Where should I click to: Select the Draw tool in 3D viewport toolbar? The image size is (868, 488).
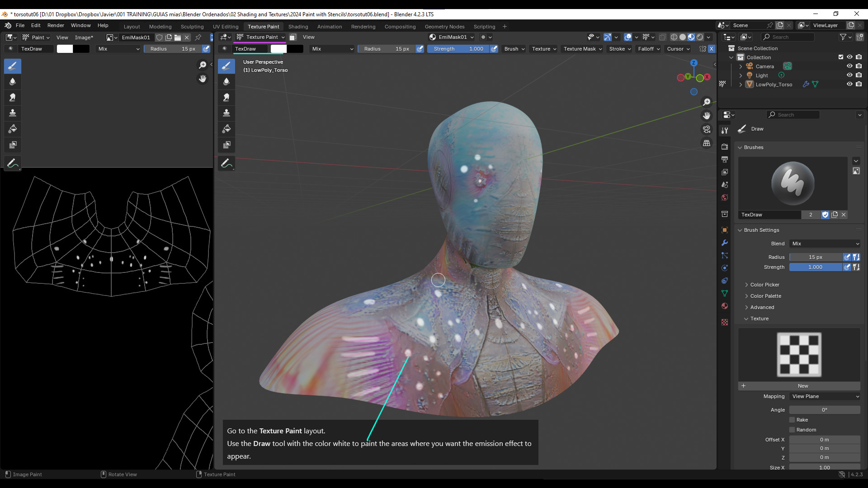coord(226,66)
